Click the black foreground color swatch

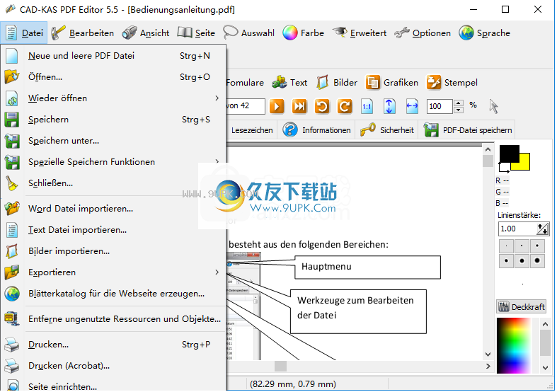[509, 153]
